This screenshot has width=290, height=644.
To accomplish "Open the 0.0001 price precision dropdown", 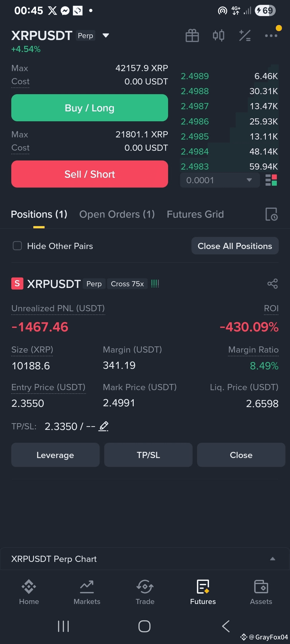I will pyautogui.click(x=220, y=180).
